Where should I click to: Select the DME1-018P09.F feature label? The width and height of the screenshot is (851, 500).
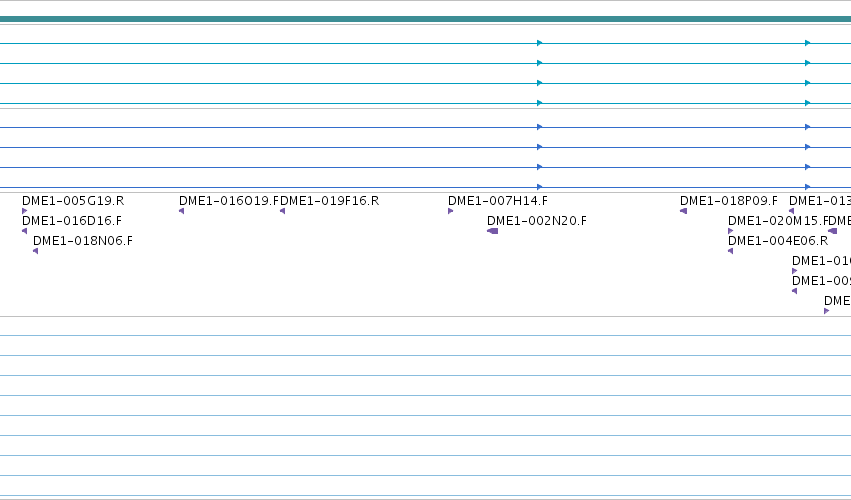729,201
